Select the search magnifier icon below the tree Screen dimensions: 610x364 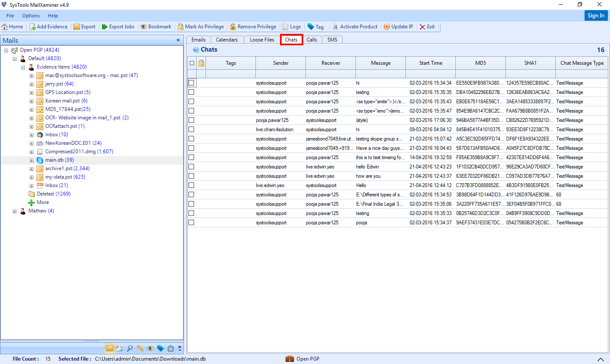pos(130,348)
